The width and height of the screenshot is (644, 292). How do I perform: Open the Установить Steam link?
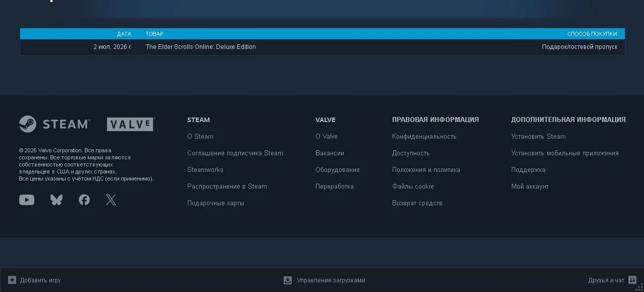coord(539,136)
